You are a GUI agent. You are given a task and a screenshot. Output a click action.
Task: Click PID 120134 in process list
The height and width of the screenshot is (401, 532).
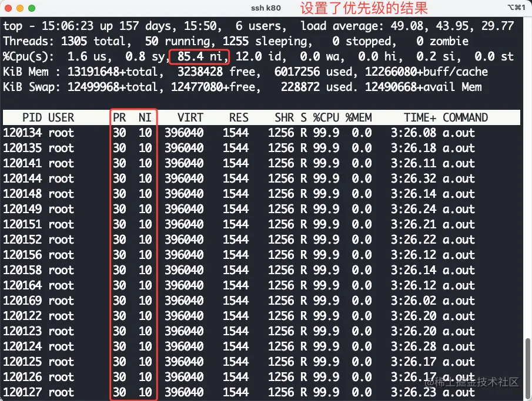(22, 133)
